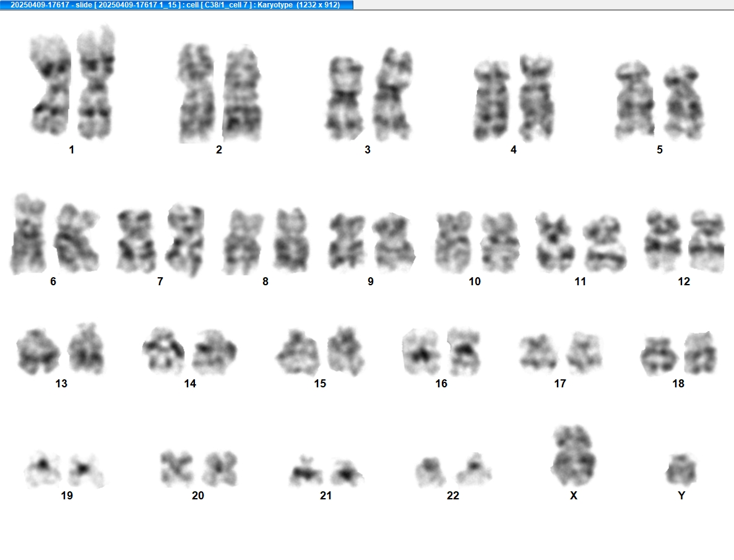Select the left chromosome of pair 10
Image resolution: width=734 pixels, height=560 pixels.
tap(453, 241)
